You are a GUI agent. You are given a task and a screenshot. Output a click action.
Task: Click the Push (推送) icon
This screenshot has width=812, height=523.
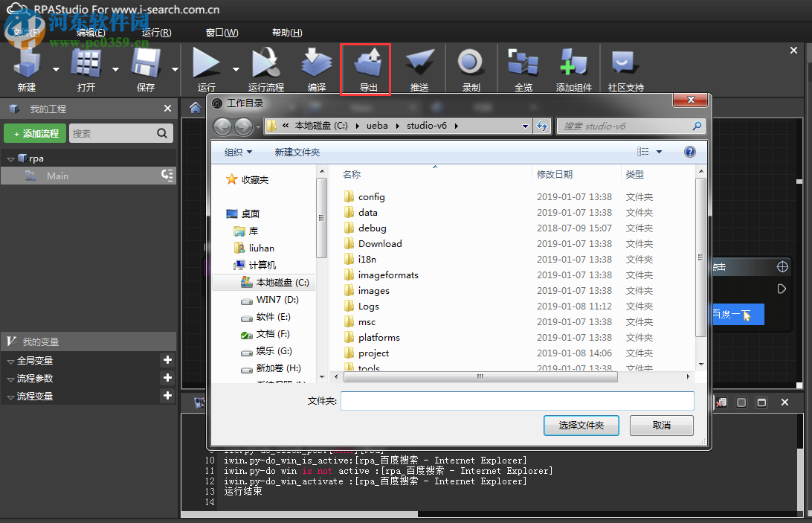tap(419, 63)
